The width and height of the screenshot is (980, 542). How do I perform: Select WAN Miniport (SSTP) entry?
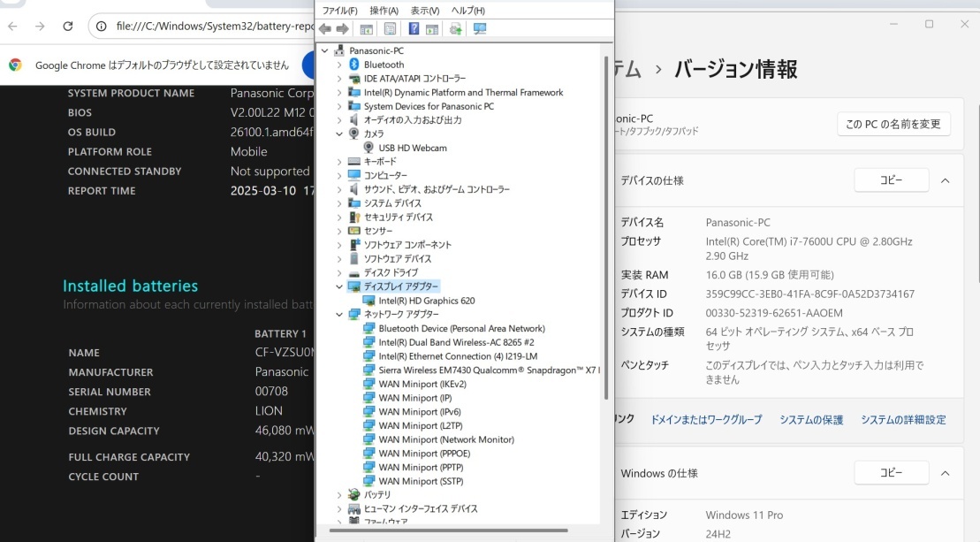421,481
